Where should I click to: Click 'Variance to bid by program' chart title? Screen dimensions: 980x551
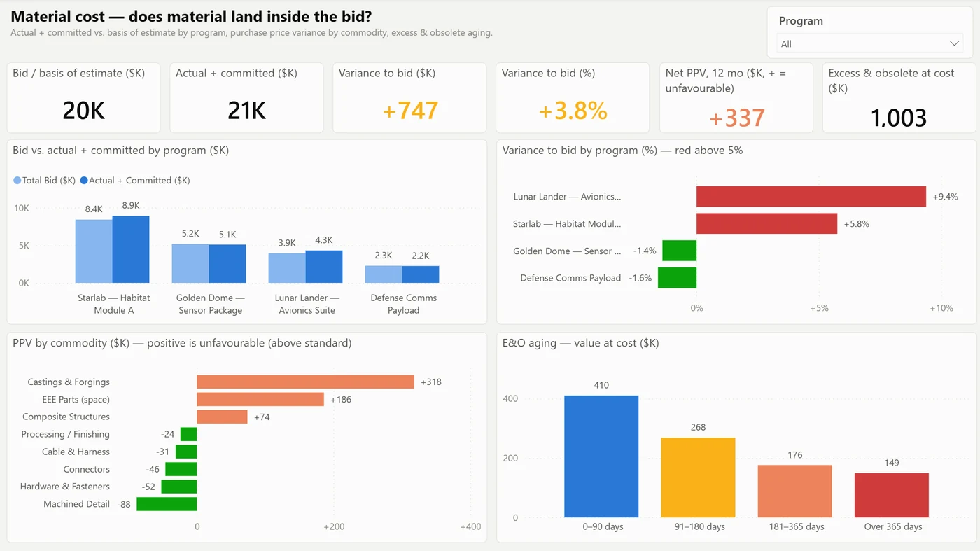[623, 151]
